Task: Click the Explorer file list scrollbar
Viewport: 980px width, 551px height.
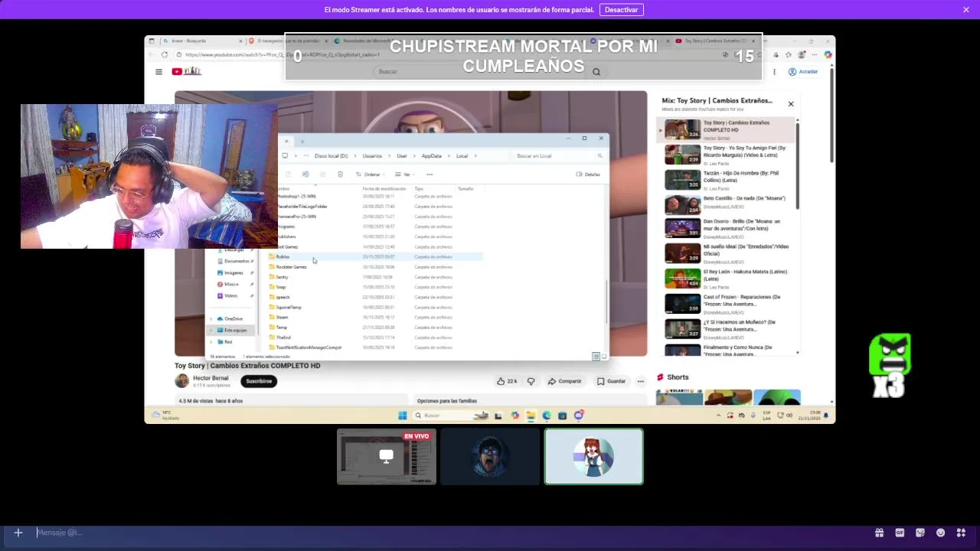Action: tap(607, 302)
